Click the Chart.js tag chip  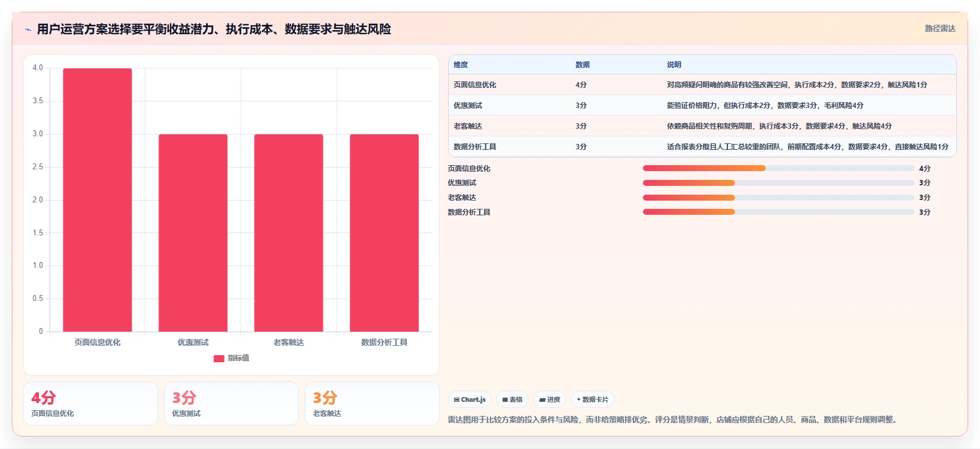[x=470, y=399]
